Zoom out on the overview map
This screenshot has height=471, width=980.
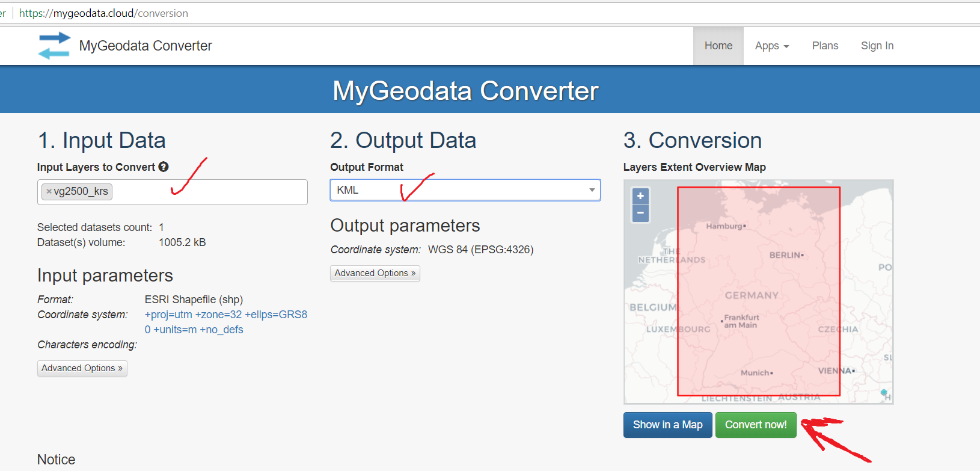click(x=640, y=213)
